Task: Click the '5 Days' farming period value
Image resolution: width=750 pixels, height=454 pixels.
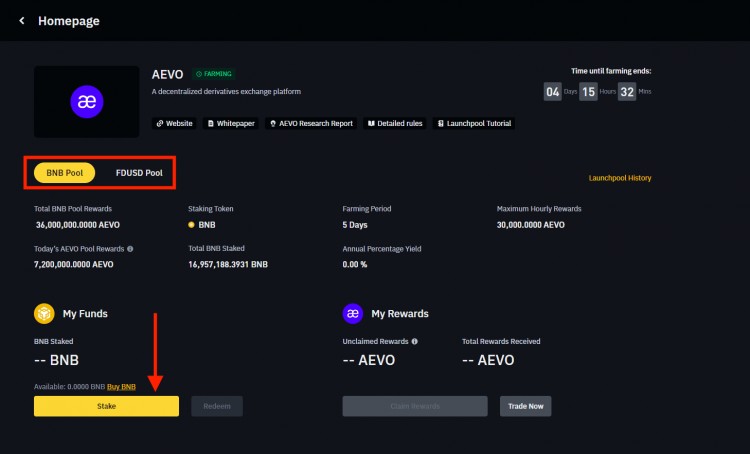Action: coord(355,225)
